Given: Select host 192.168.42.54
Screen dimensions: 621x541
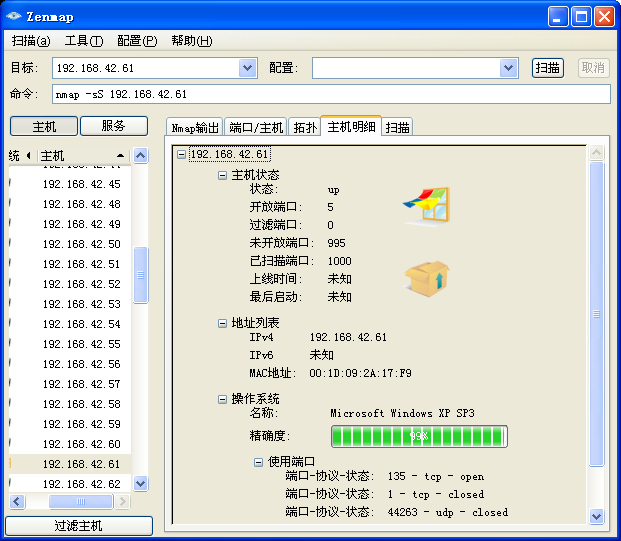Looking at the screenshot, I should [x=82, y=324].
